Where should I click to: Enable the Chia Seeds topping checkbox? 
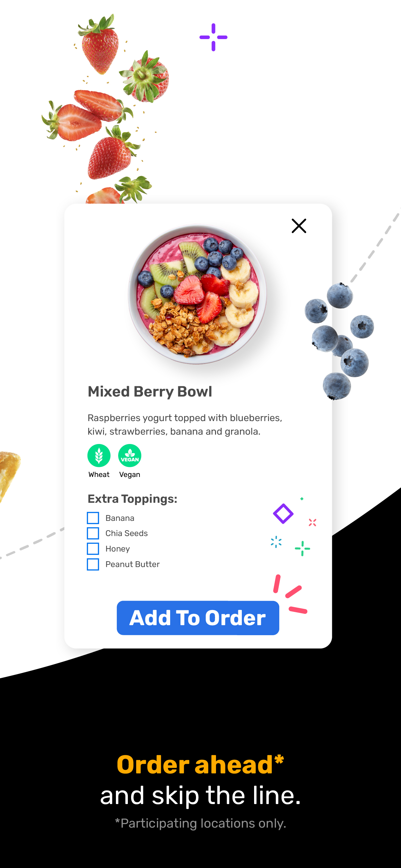(x=93, y=533)
